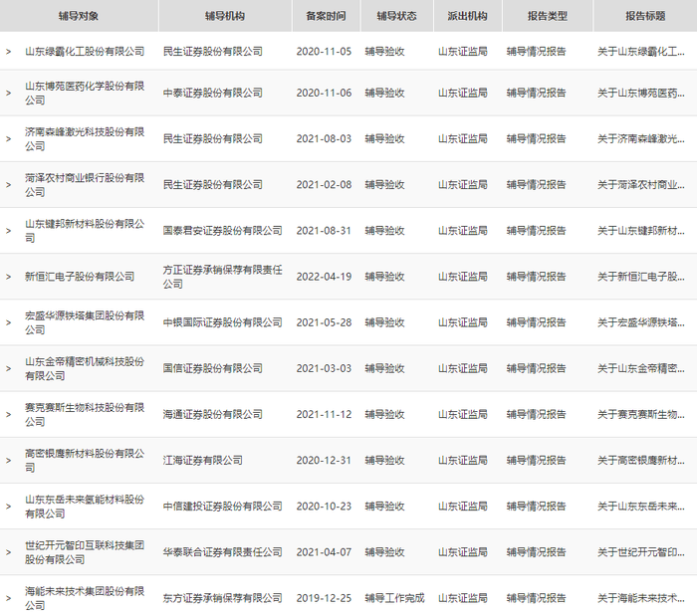Click the status 辅导工作完成
The image size is (697, 616).
394,599
